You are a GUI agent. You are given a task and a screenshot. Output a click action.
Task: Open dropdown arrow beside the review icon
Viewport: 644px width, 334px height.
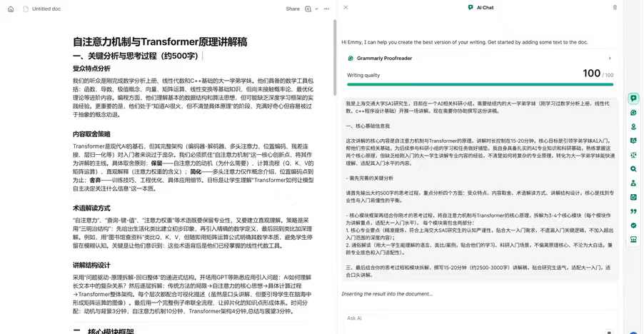[x=317, y=9]
